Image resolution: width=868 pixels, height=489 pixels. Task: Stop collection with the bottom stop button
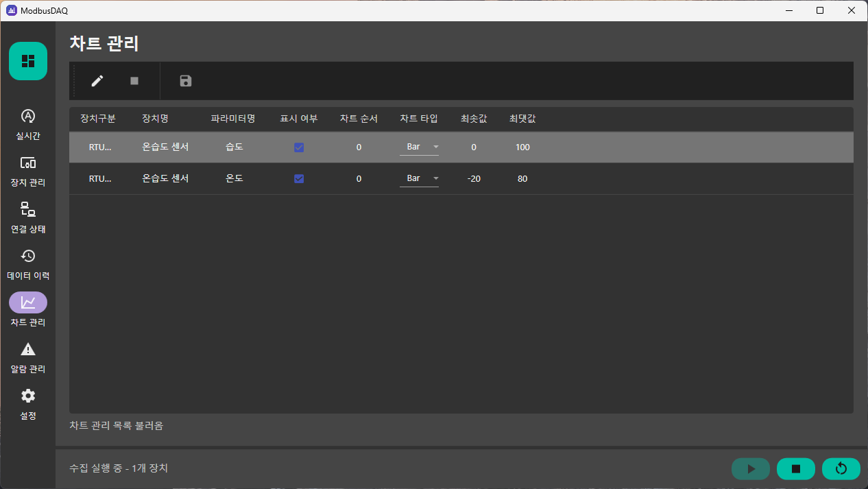[x=796, y=468]
